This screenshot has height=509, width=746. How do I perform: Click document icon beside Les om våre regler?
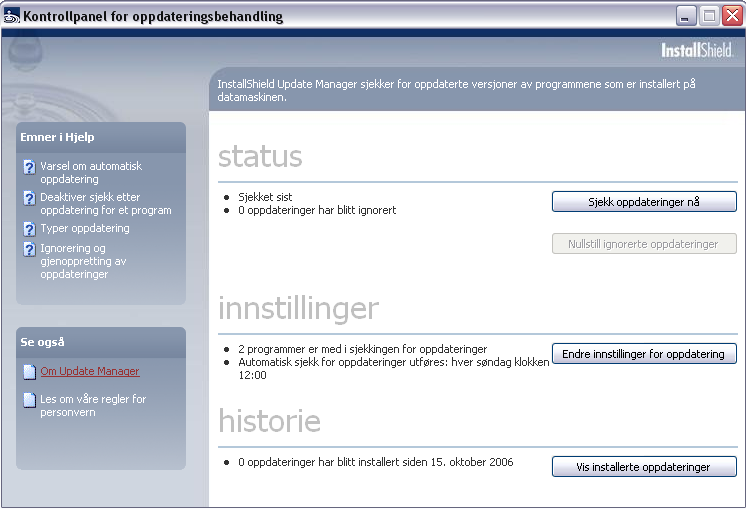click(x=29, y=400)
